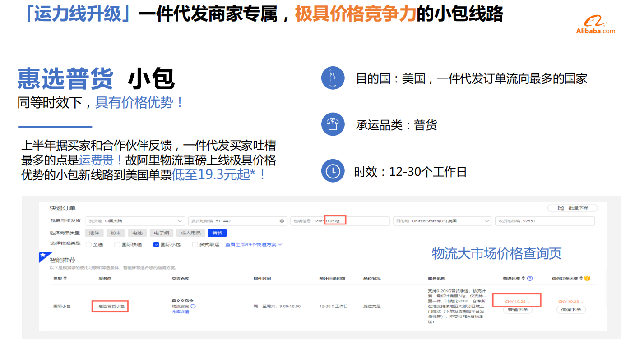The height and width of the screenshot is (343, 644).
Task: Select the 电池 product type
Action: click(x=137, y=233)
